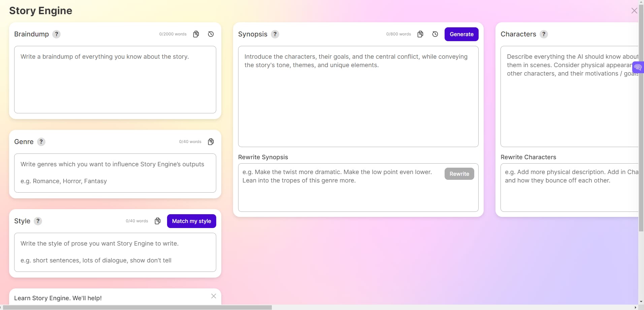644x310 pixels.
Task: Copy Braindump contents to clipboard
Action: pos(196,34)
